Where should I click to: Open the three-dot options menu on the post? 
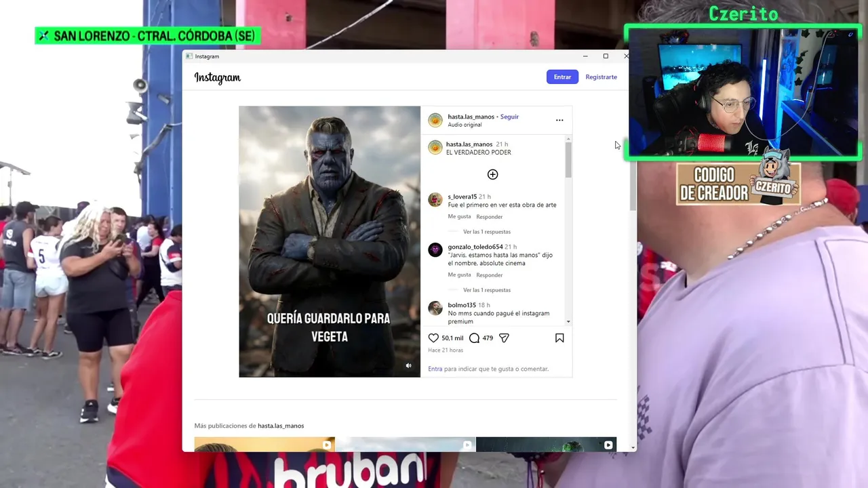(559, 120)
